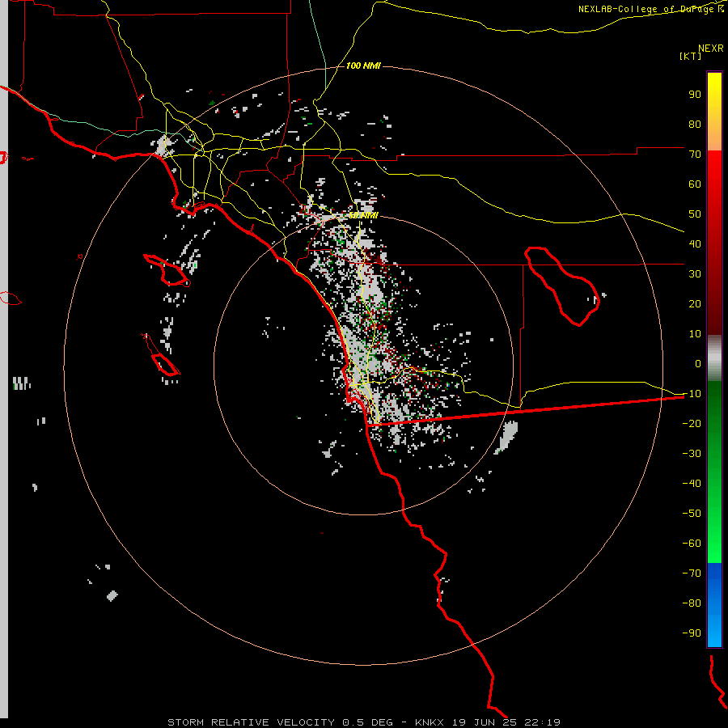
Task: Pick the bright green segment near -60
Action: pyautogui.click(x=714, y=545)
